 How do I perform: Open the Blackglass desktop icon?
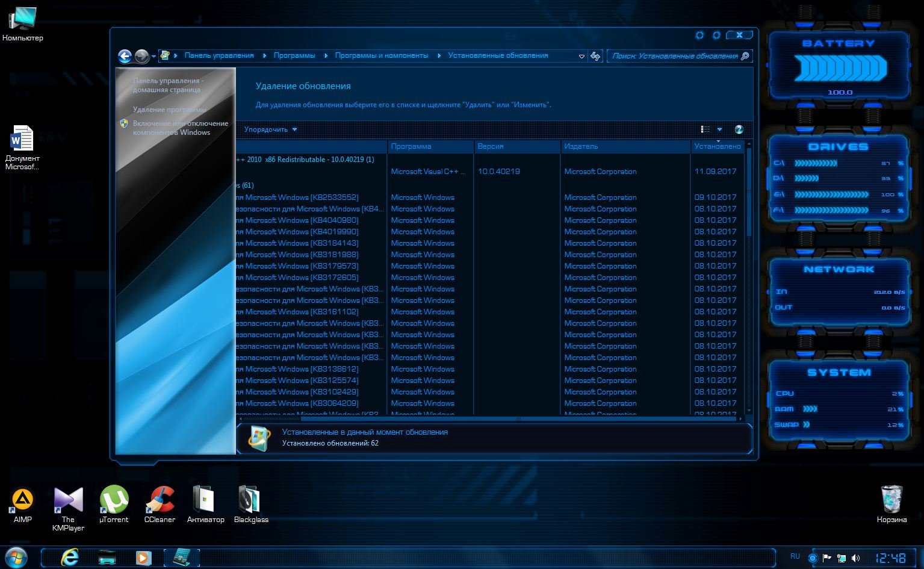251,505
